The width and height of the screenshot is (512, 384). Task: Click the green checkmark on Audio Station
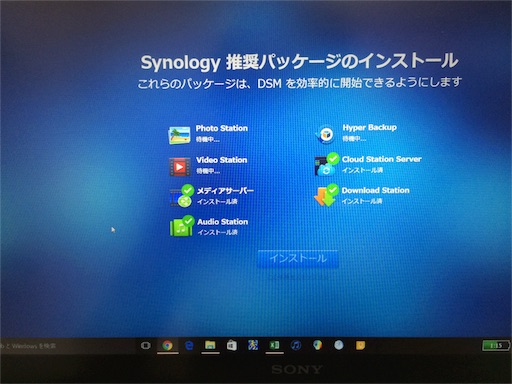click(x=188, y=221)
